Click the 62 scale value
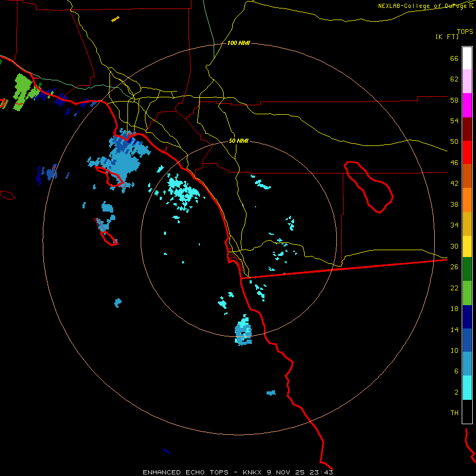The height and width of the screenshot is (476, 476). tap(454, 79)
